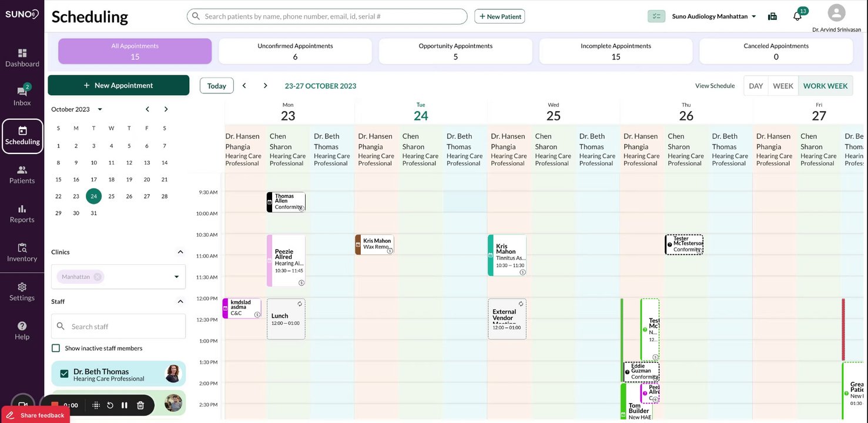
Task: Open the Settings gear in sidebar
Action: (x=22, y=291)
